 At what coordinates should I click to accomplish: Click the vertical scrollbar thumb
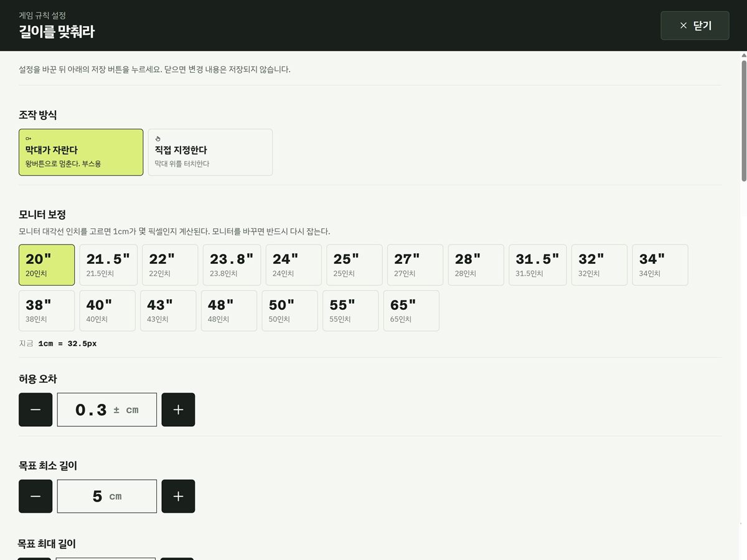coord(744,121)
